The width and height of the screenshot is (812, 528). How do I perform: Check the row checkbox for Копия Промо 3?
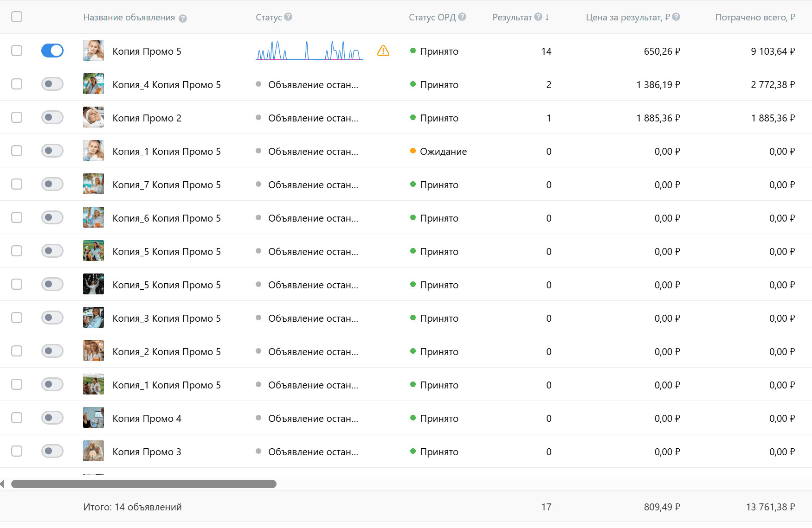click(x=17, y=451)
